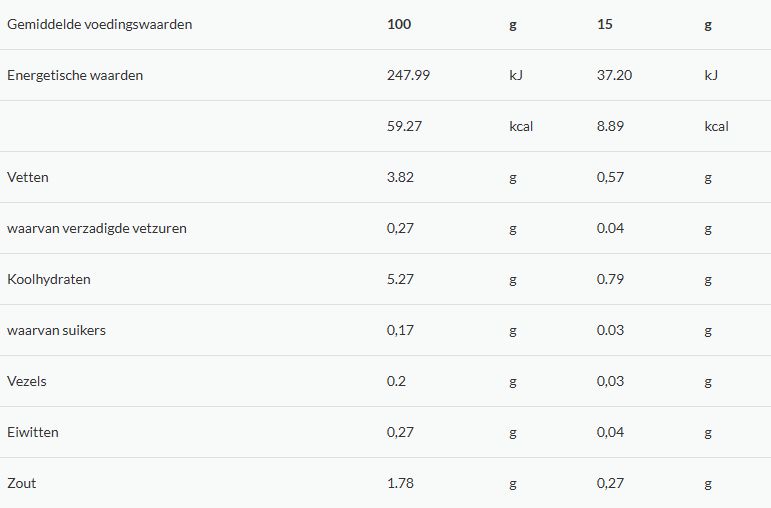771x508 pixels.
Task: Click the 'Koolhydraten' row label
Action: click(x=49, y=279)
